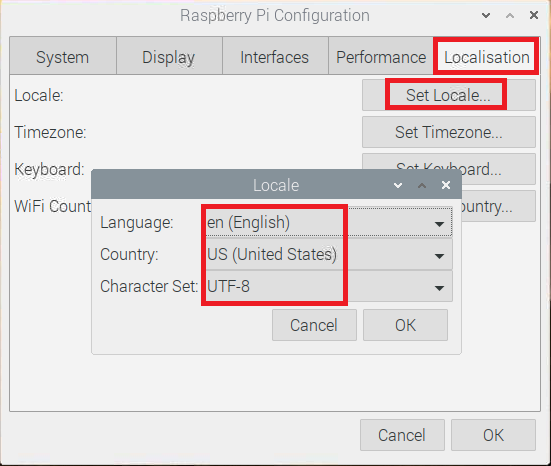
Task: Select the Interfaces tab
Action: pyautogui.click(x=275, y=56)
